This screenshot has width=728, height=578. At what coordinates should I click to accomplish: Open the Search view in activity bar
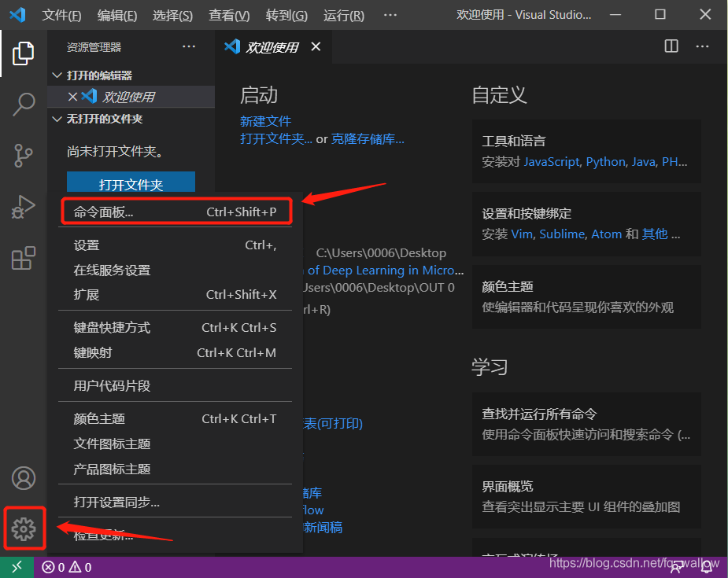coord(23,105)
